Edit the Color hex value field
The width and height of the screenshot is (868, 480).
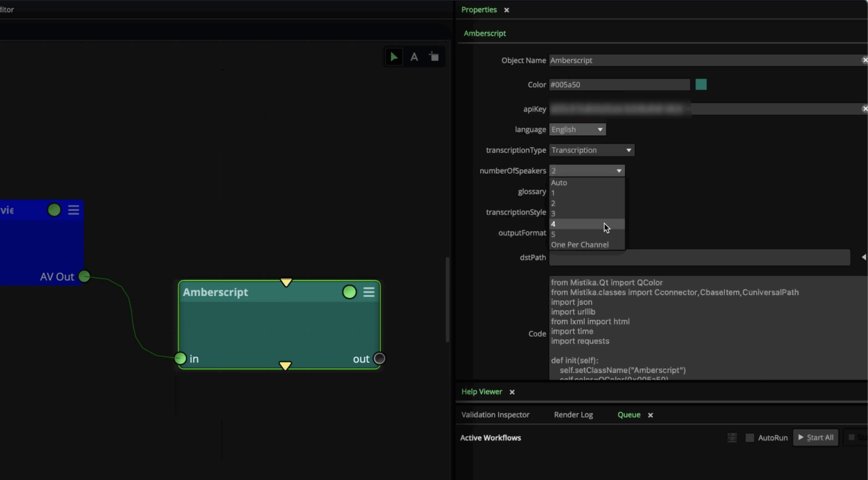619,84
